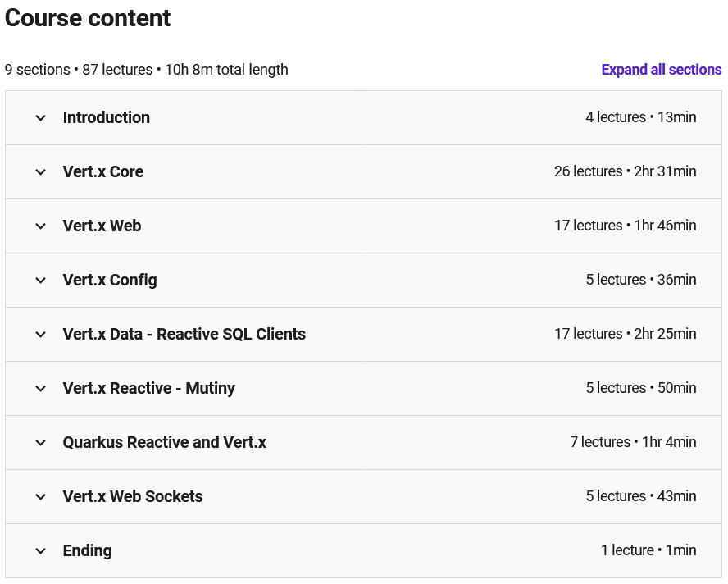Select the Introduction section title

click(107, 117)
